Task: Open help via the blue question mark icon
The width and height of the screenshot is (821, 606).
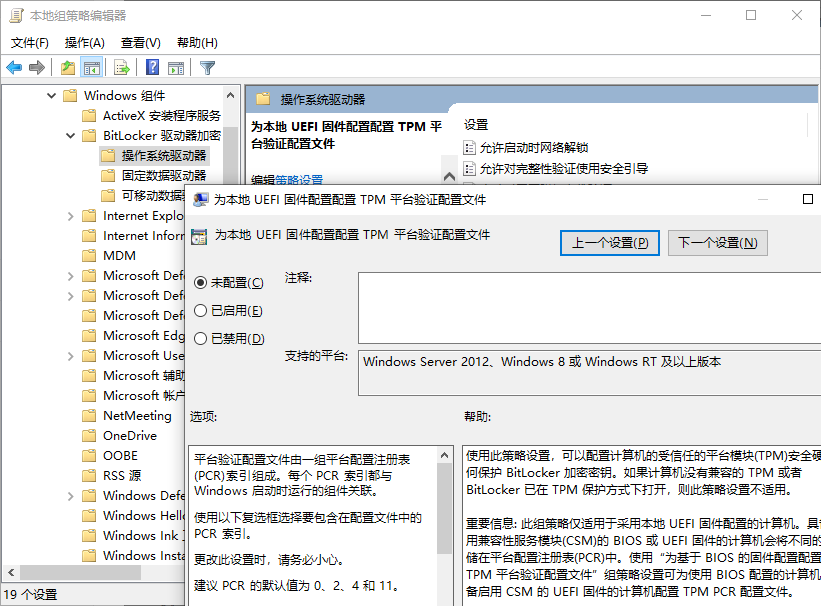Action: (x=152, y=68)
